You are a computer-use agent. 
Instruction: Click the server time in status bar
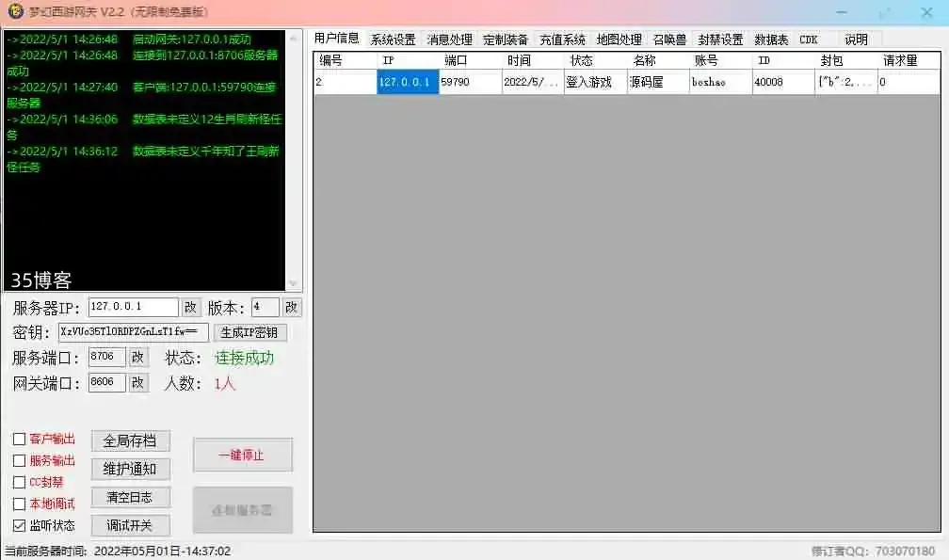point(162,551)
